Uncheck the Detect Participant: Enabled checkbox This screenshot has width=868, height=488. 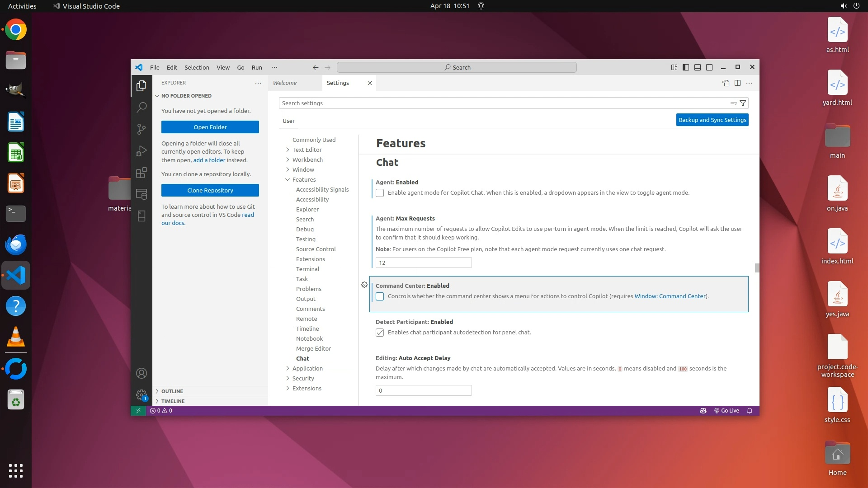tap(380, 333)
